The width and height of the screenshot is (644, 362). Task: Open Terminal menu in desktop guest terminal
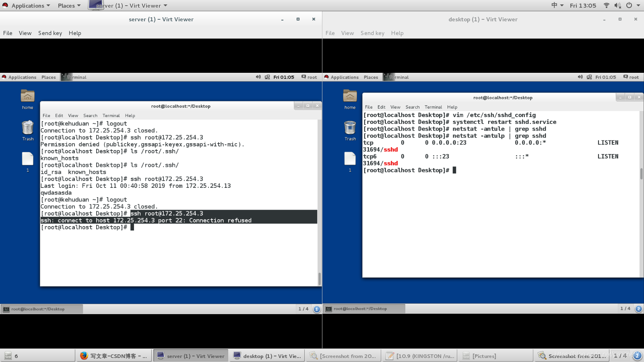coord(433,107)
